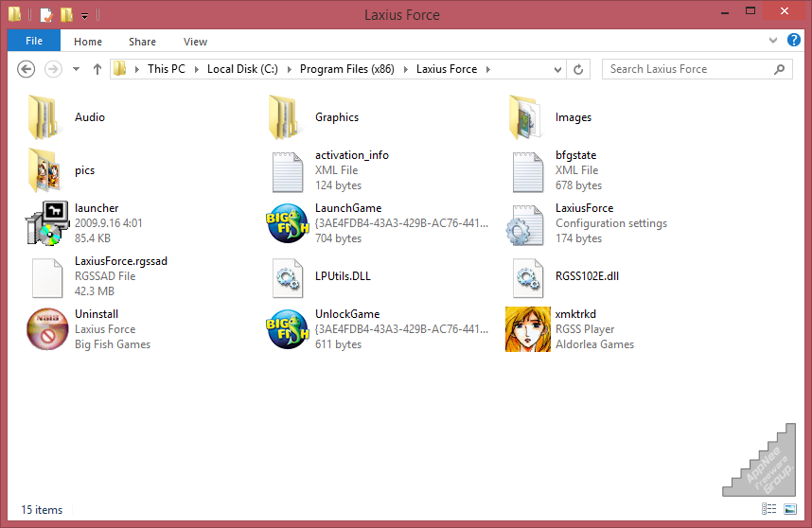Select the launcher installer icon
This screenshot has width=812, height=528.
click(47, 223)
